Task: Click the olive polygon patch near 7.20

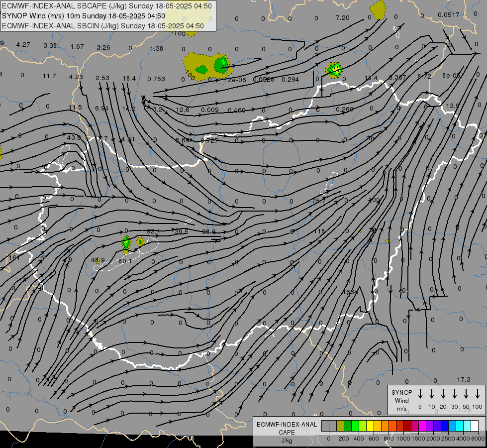Action: coord(378,10)
